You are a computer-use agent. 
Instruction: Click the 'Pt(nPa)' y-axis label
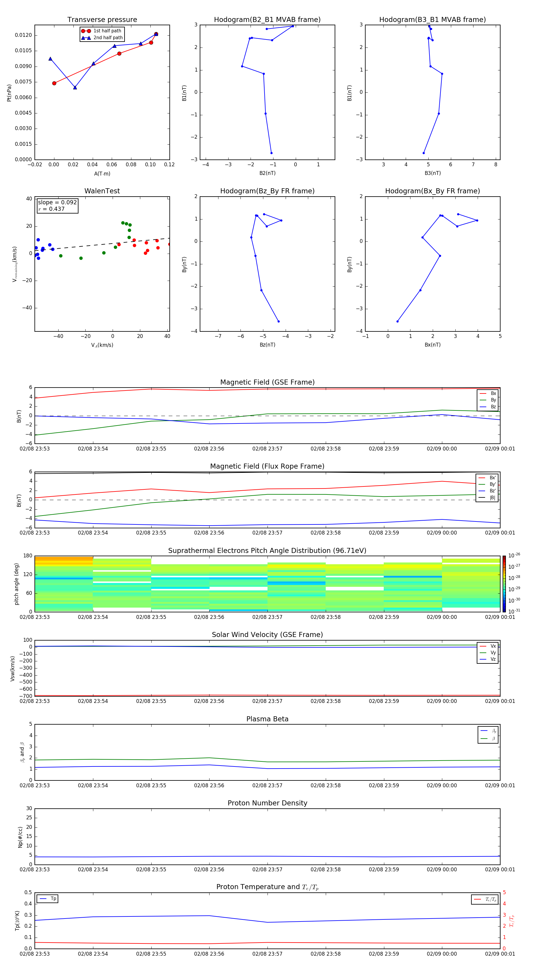tap(9, 92)
